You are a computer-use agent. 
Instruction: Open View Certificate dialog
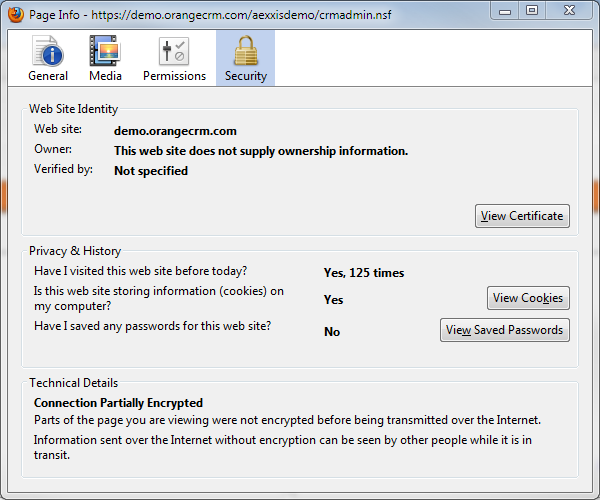tap(522, 216)
